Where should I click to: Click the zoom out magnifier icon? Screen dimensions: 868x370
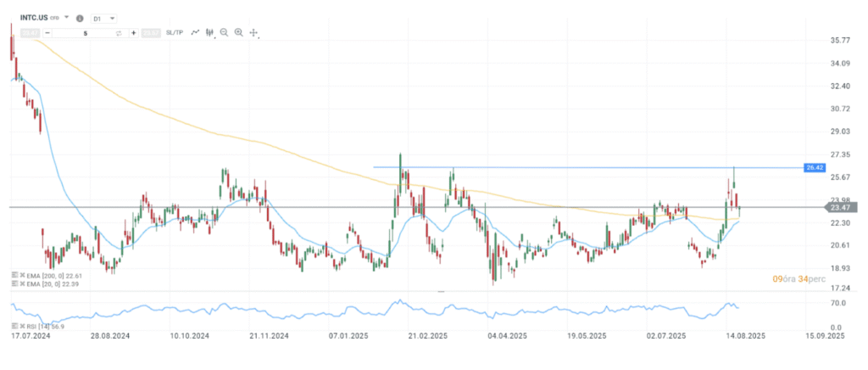pos(224,32)
